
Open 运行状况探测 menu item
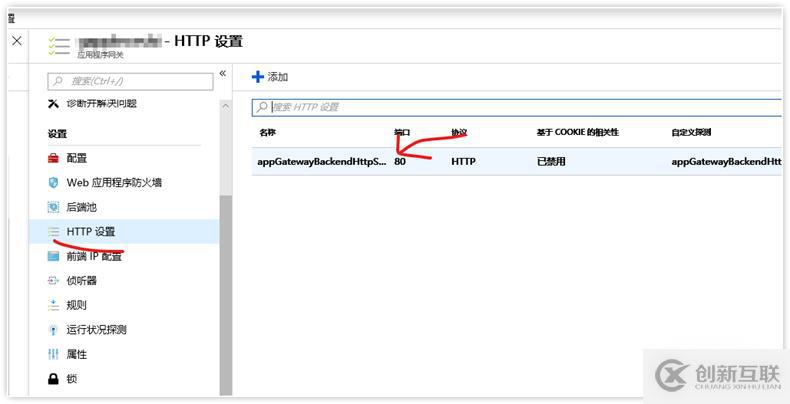pos(96,330)
